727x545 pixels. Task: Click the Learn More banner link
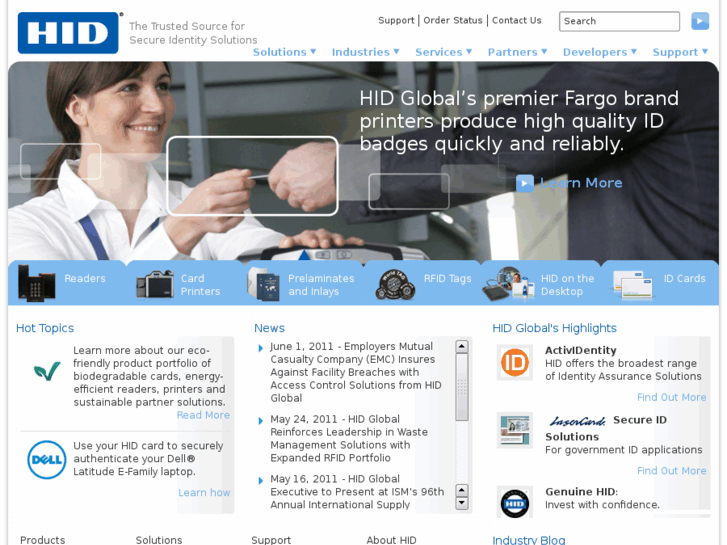tap(581, 183)
